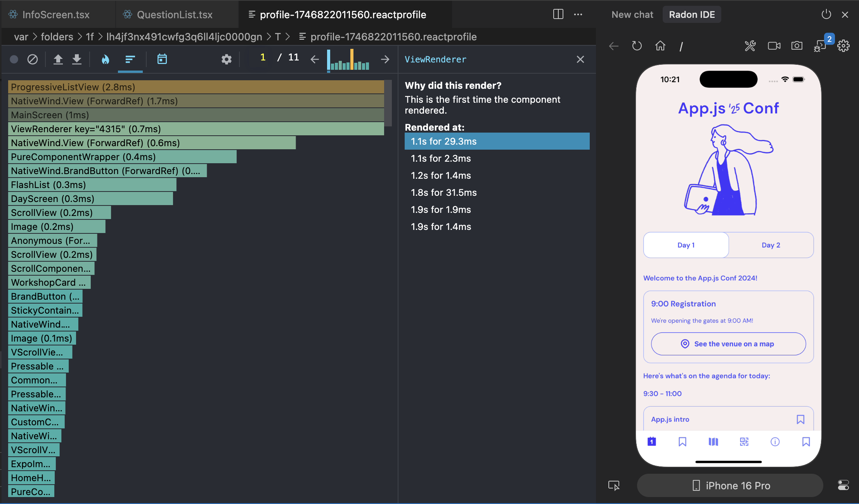Viewport: 859px width, 504px height.
Task: Open profiler settings gear
Action: [227, 59]
